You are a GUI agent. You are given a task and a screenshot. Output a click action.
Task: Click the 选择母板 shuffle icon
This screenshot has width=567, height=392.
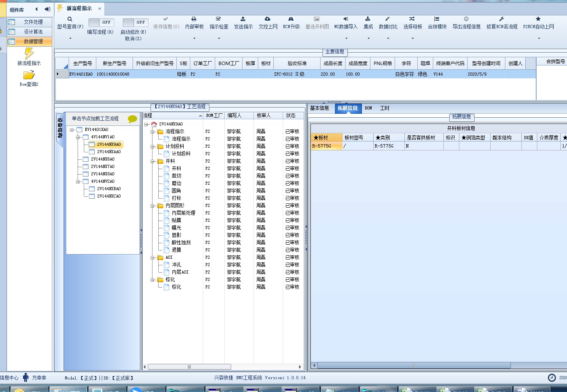click(412, 19)
